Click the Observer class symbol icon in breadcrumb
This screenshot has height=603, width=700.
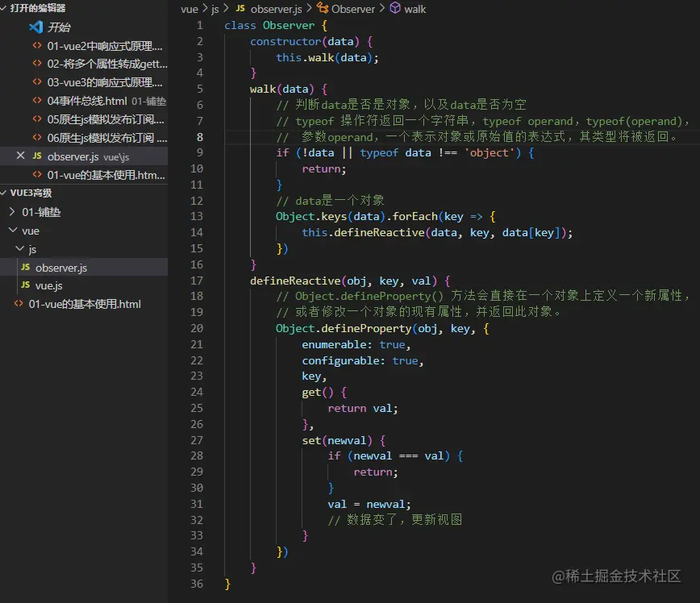coord(323,8)
